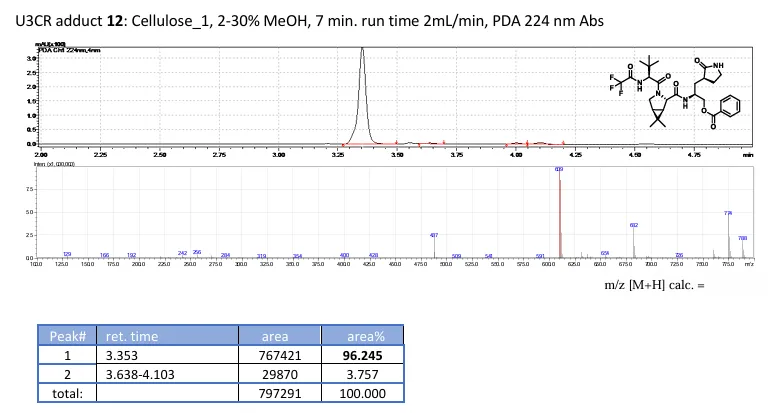
Task: Select the total area cell "797291"
Action: [280, 393]
